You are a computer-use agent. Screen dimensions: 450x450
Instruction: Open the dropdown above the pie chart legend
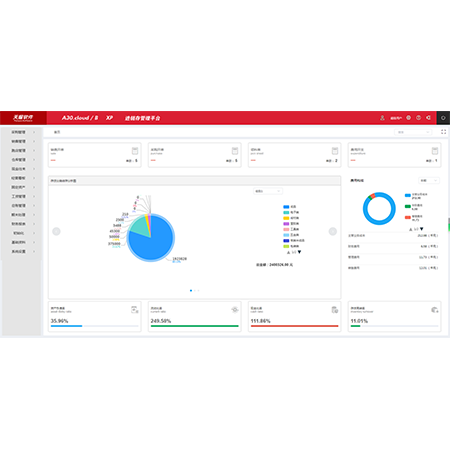tap(268, 191)
